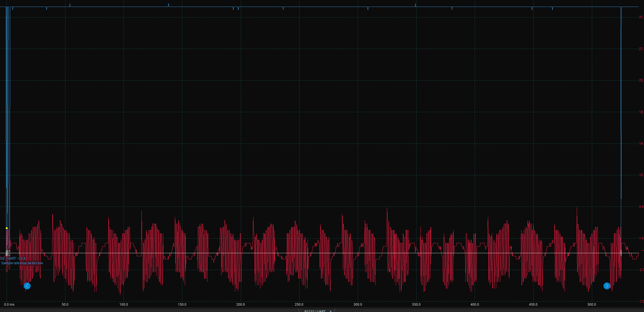Click the blue left-arrow navigation button
644x312 pixels.
[27, 286]
